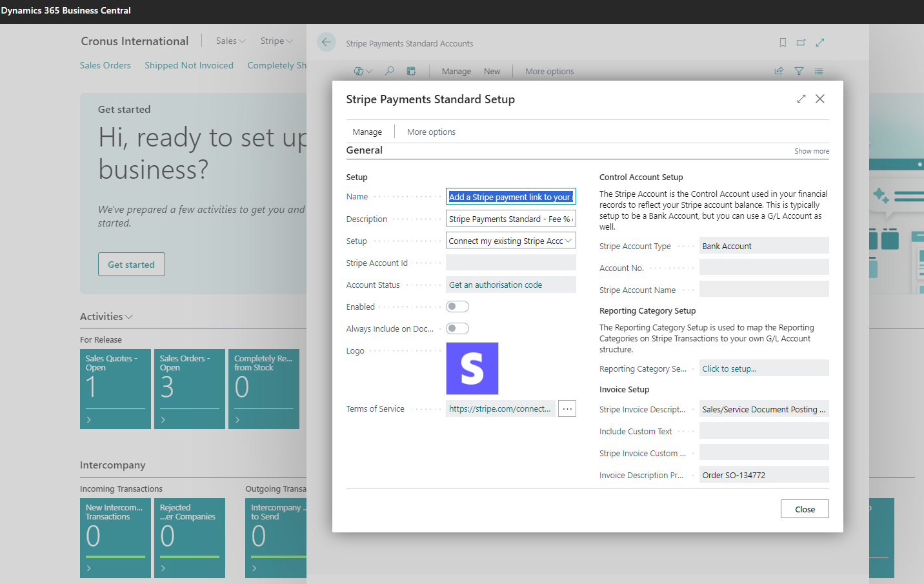
Task: Click the Stripe Account Id field
Action: point(511,263)
